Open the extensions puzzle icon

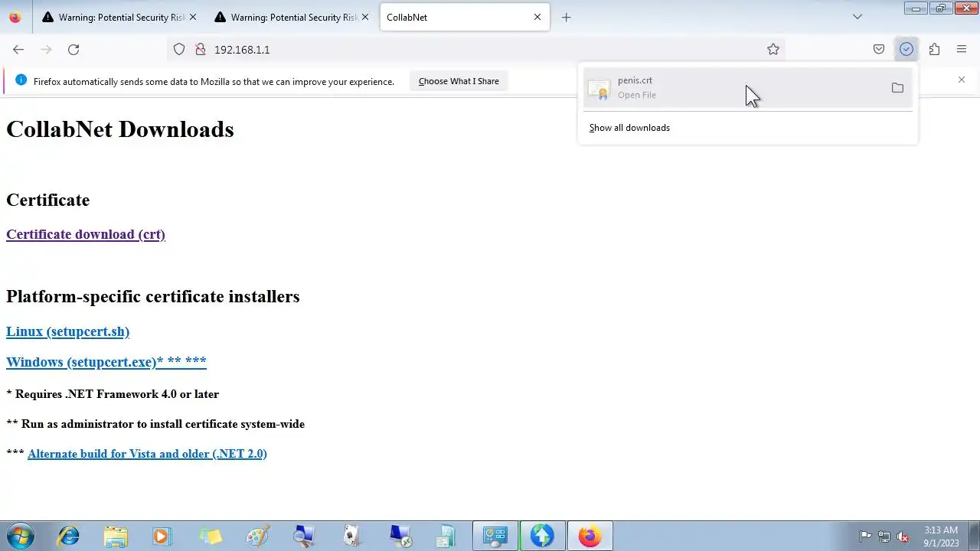click(x=934, y=49)
